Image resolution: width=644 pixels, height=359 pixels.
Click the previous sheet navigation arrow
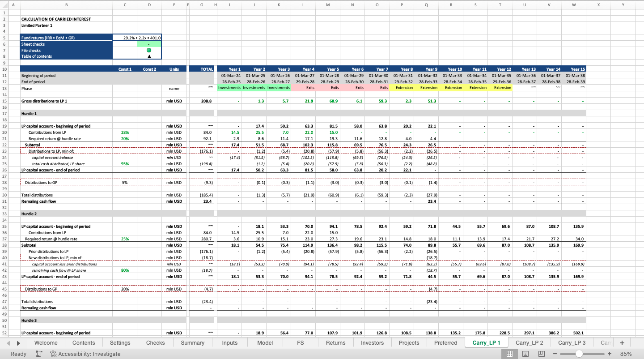click(x=8, y=343)
